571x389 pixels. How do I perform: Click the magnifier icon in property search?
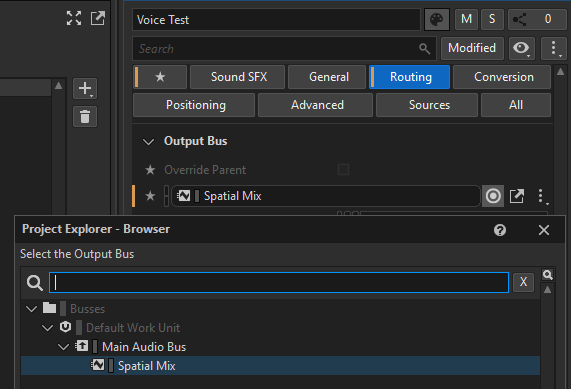[424, 48]
